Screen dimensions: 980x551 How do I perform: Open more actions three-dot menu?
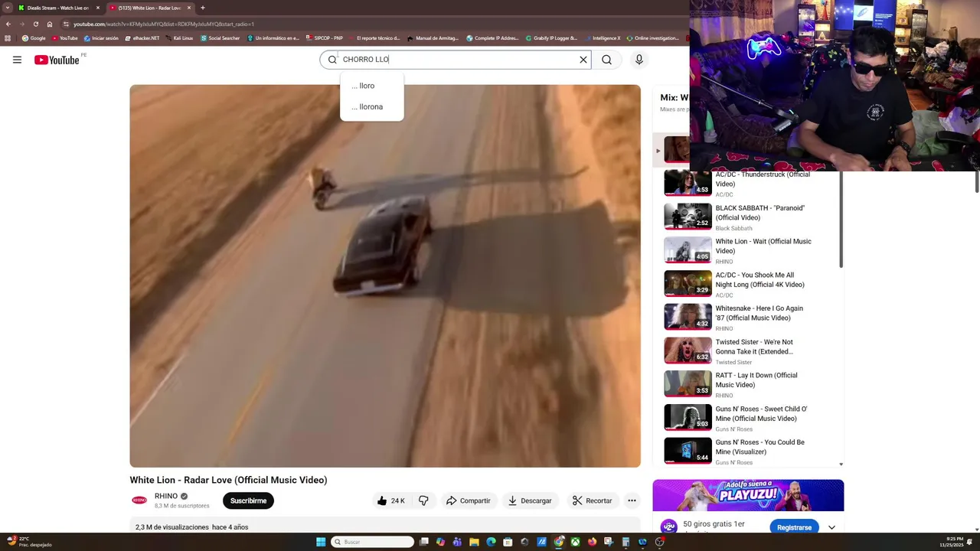coord(632,500)
